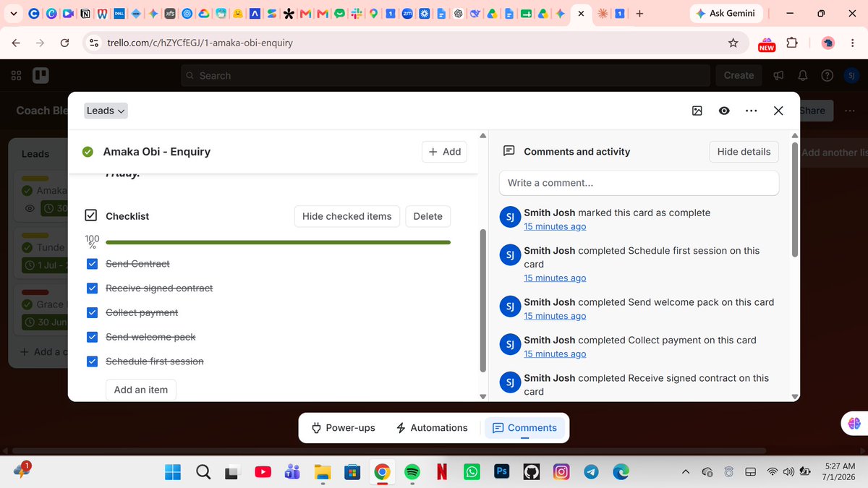
Task: Open Netflix from taskbar
Action: 442,472
